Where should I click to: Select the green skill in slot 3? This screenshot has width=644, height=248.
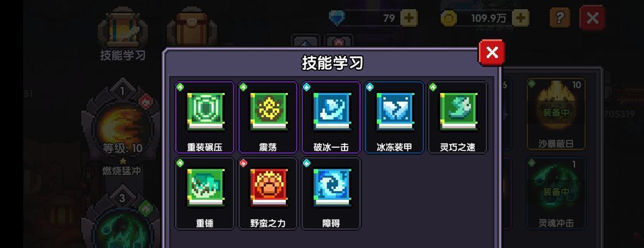coord(122,219)
